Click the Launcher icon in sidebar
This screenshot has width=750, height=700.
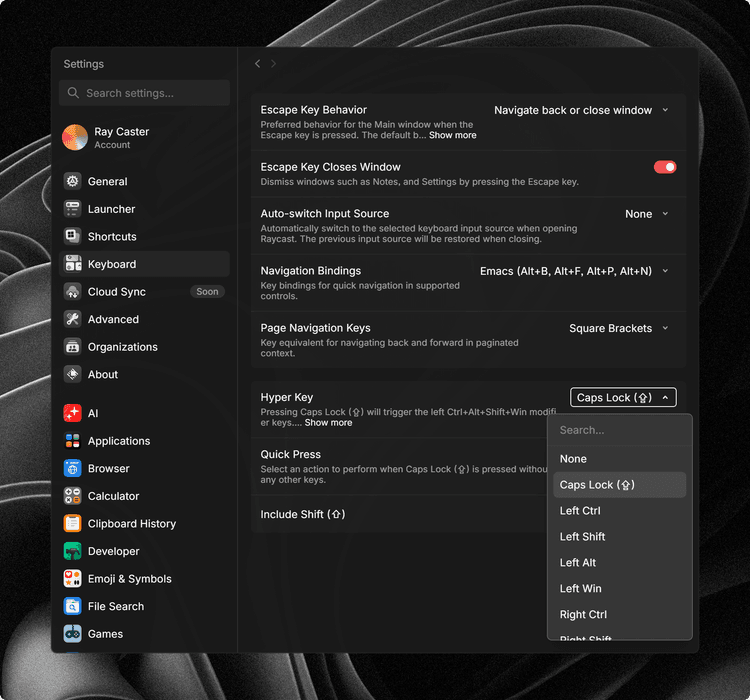tap(73, 209)
